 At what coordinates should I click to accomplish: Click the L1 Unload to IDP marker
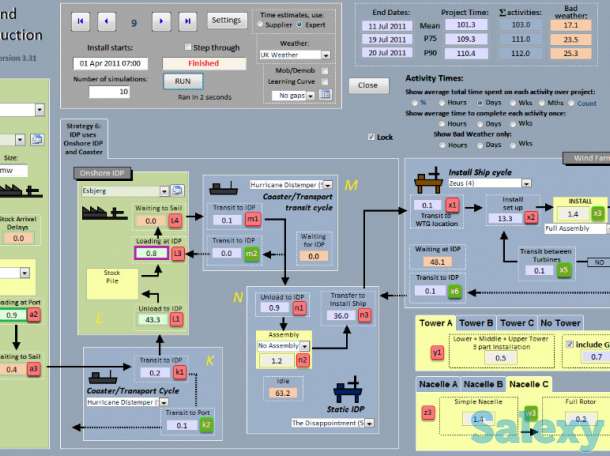176,319
